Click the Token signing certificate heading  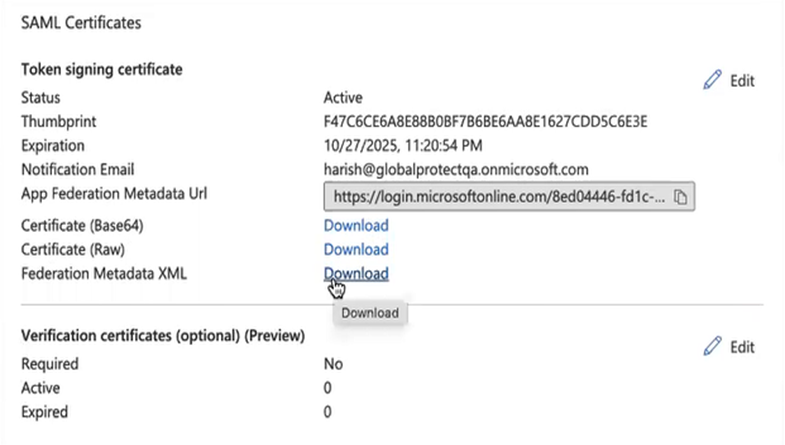pos(101,69)
